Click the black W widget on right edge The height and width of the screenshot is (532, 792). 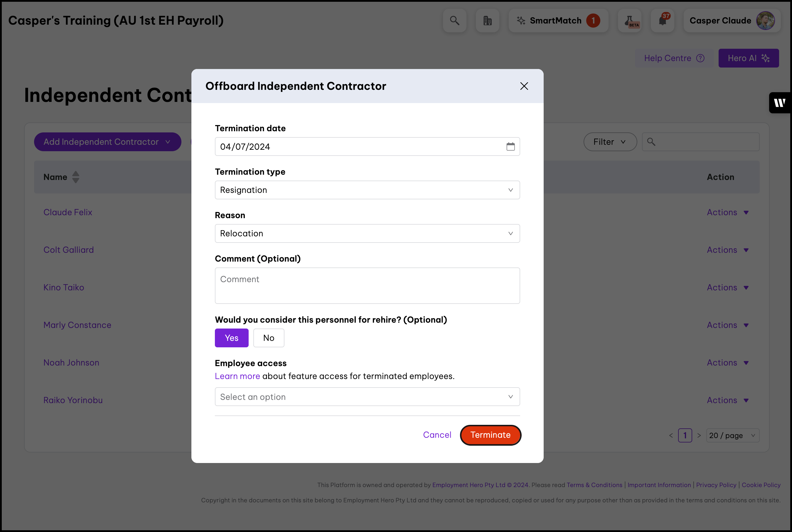click(x=779, y=102)
